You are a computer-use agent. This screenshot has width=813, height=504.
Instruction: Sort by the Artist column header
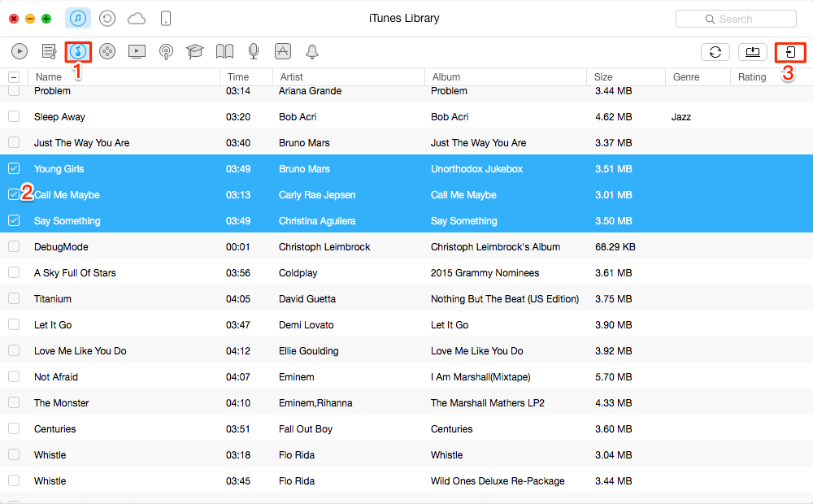coord(349,76)
